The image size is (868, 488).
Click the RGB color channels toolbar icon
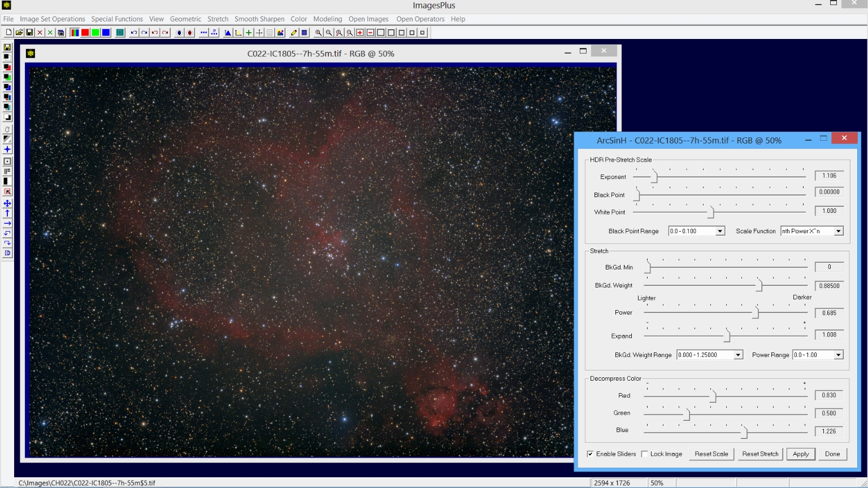[75, 33]
